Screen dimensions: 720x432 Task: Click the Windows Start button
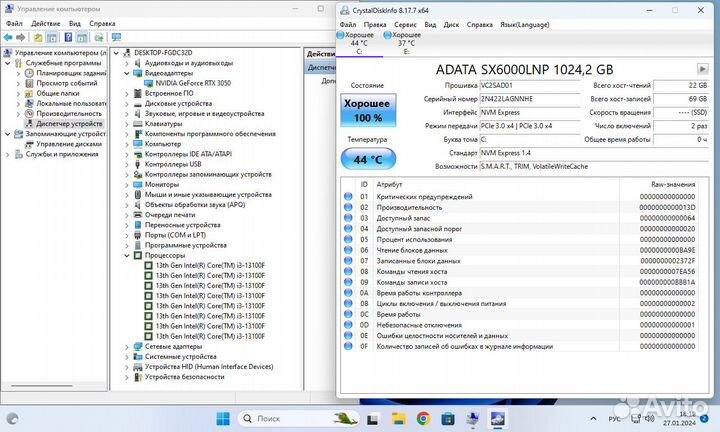224,418
